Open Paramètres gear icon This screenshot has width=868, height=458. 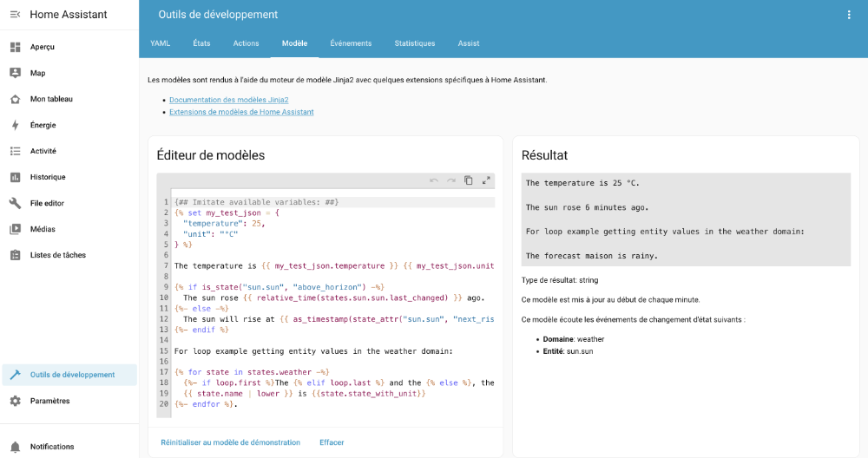coord(15,401)
